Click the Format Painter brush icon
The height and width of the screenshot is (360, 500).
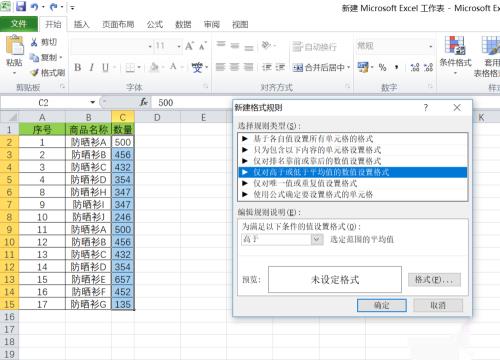pos(34,72)
